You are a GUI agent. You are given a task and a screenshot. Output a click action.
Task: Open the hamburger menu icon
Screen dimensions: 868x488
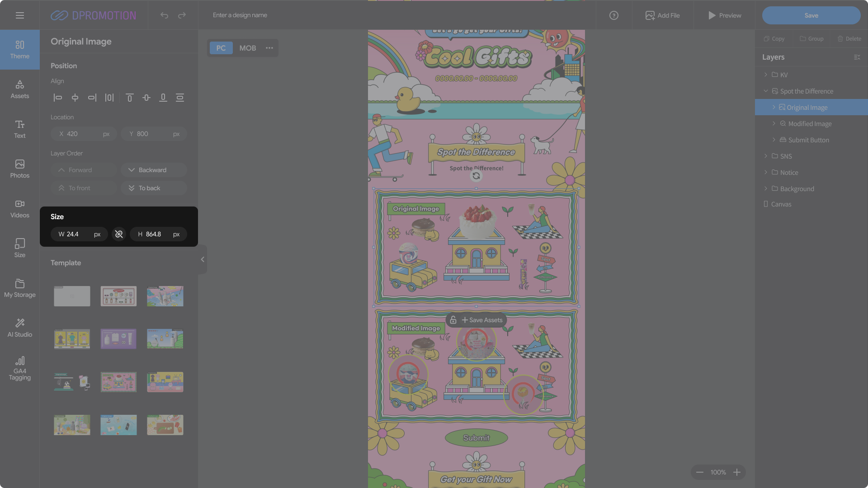pos(20,15)
